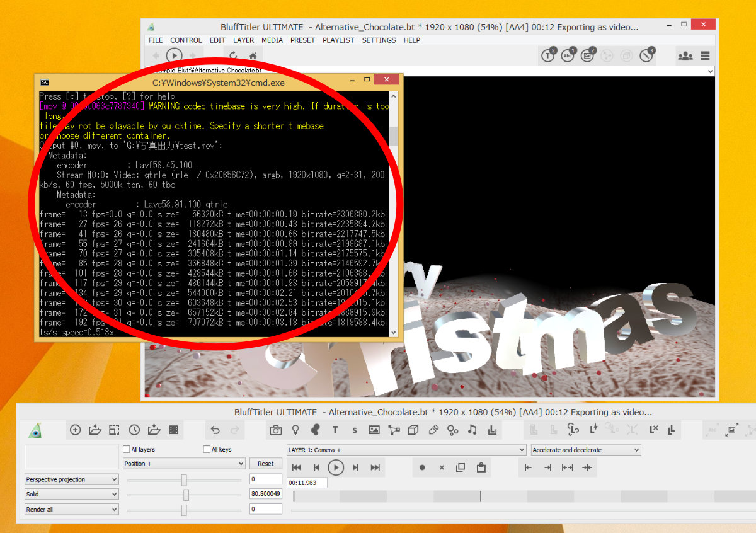This screenshot has width=756, height=533.
Task: Click the bold T text layer icon
Action: pyautogui.click(x=335, y=430)
